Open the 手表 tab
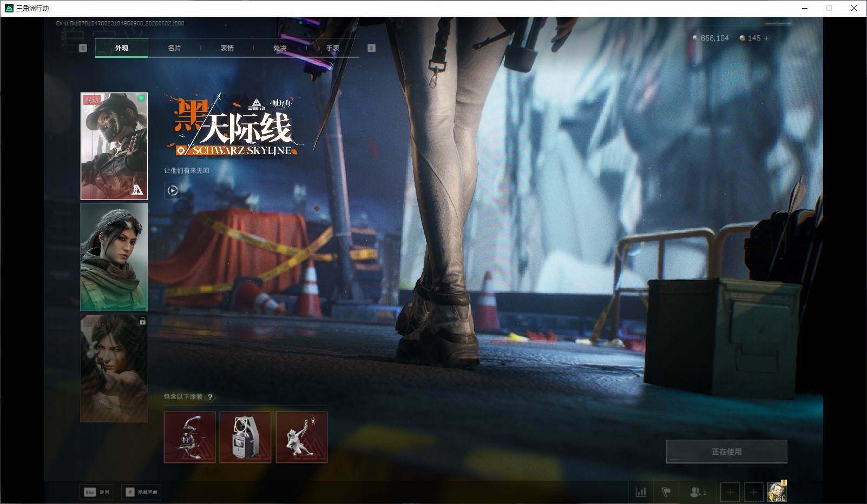Viewport: 867px width, 504px height. pyautogui.click(x=333, y=48)
